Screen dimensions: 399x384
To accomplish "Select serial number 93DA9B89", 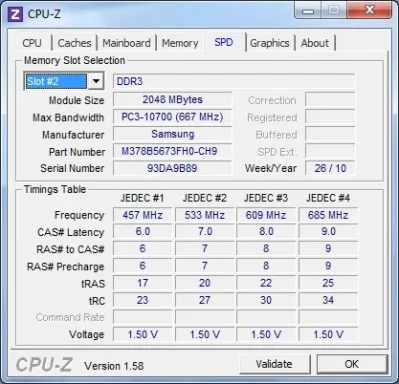I will pyautogui.click(x=172, y=168).
